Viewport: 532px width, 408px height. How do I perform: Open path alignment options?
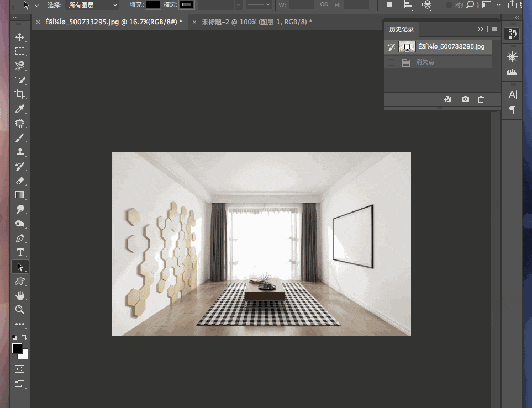408,5
